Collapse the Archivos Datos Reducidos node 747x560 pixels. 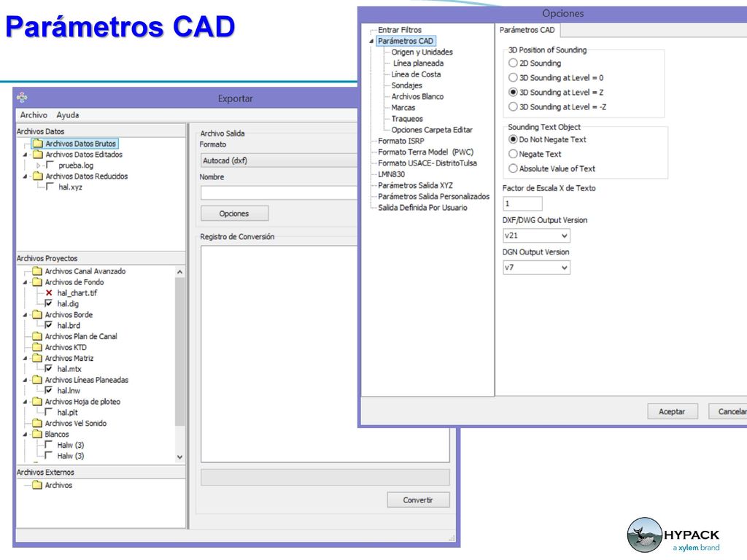point(26,176)
